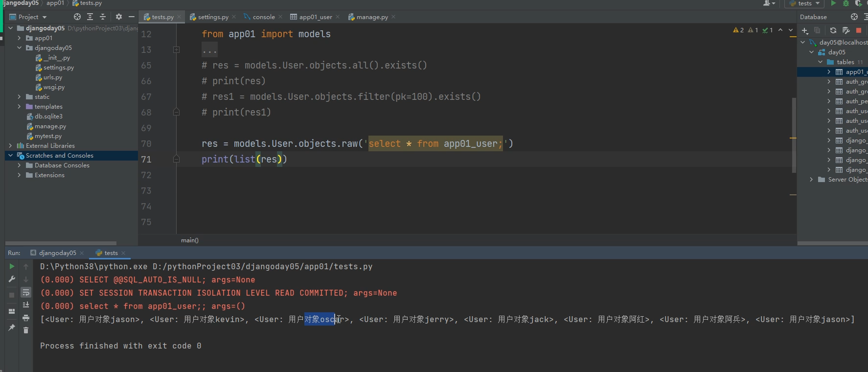Collapse all nodes in Project panel
The height and width of the screenshot is (372, 868).
click(x=103, y=17)
